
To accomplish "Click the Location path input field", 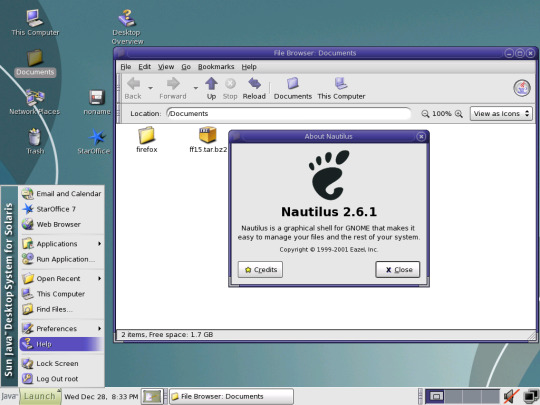I will [289, 114].
